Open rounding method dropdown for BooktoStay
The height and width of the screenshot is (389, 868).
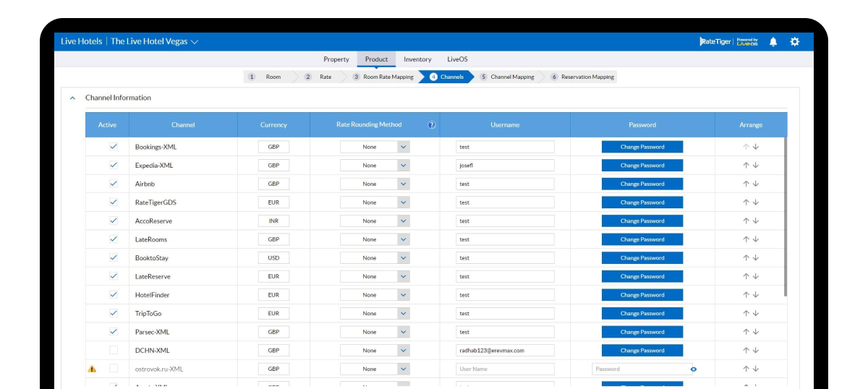[x=404, y=258]
